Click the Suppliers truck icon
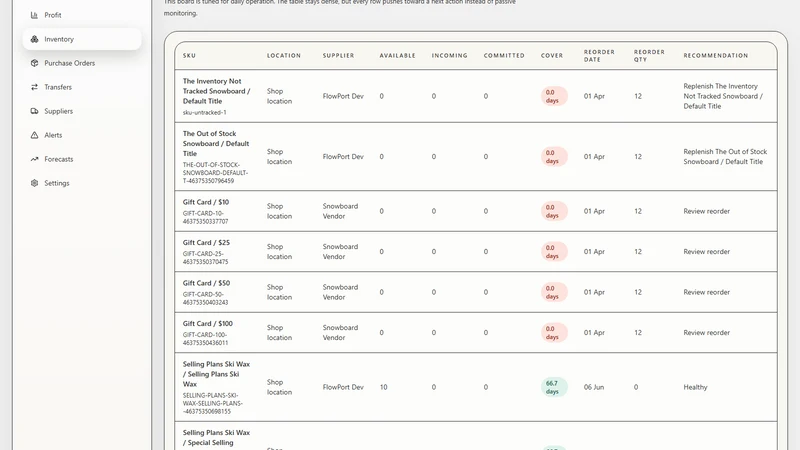Viewport: 800px width, 450px height. 34,111
